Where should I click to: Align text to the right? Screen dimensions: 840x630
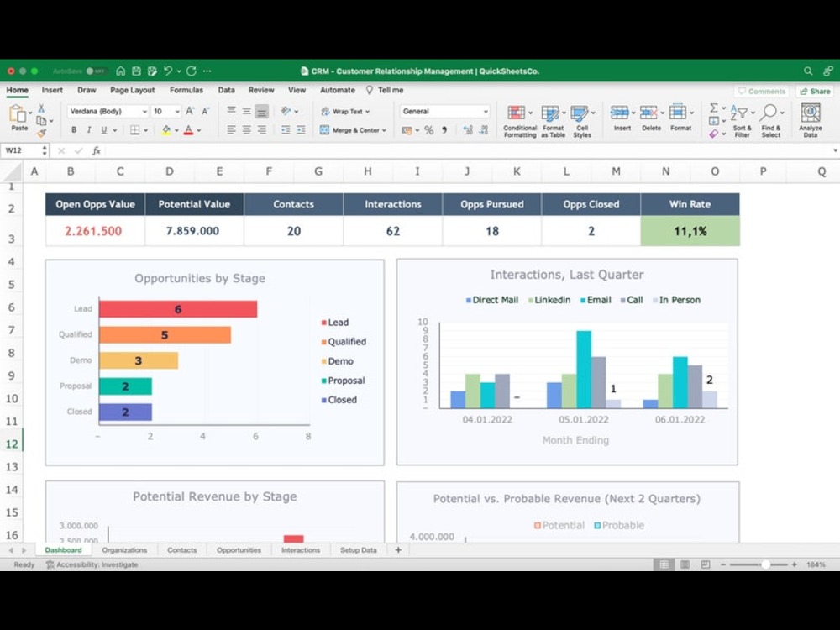point(262,129)
